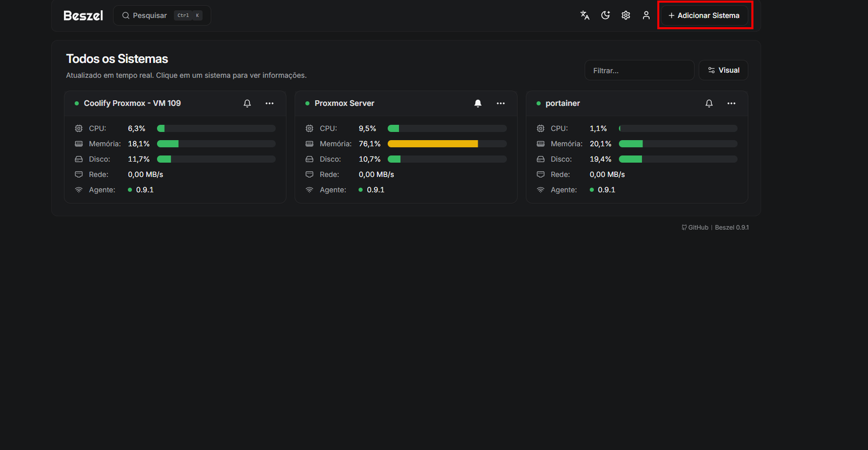The width and height of the screenshot is (868, 450).
Task: Open three-dot menu for Coolify Proxmox
Action: click(270, 104)
